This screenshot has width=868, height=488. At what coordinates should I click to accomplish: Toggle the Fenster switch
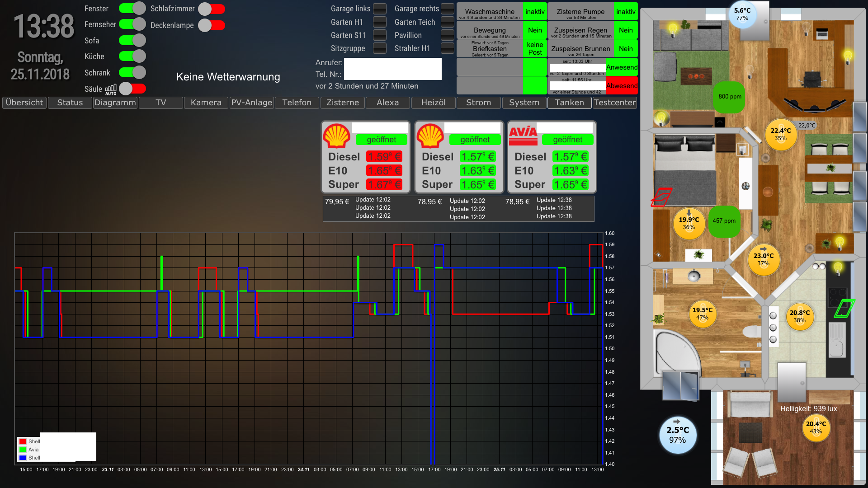pos(132,8)
